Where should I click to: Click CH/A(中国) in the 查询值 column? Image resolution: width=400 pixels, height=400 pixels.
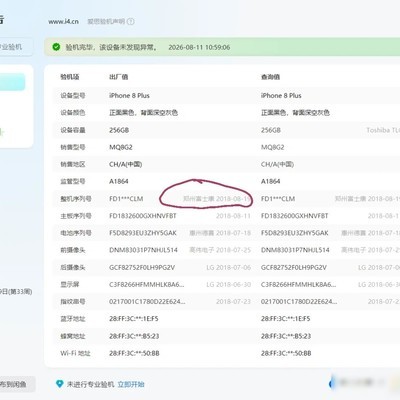(x=277, y=164)
